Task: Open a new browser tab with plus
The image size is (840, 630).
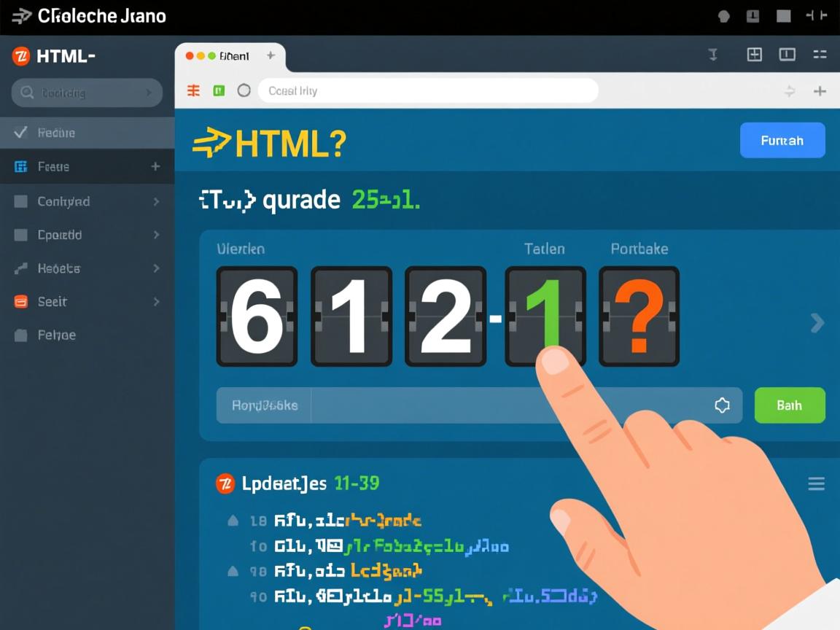Action: [271, 55]
